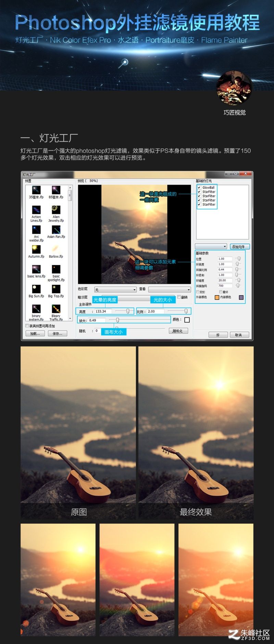Click the 加载... button
The height and width of the screenshot is (644, 274).
pos(35,333)
